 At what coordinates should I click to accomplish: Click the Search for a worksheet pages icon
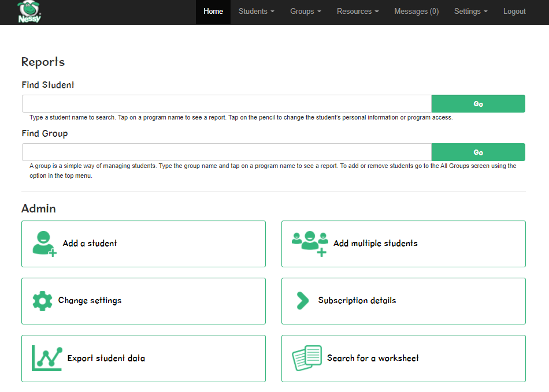pyautogui.click(x=307, y=358)
